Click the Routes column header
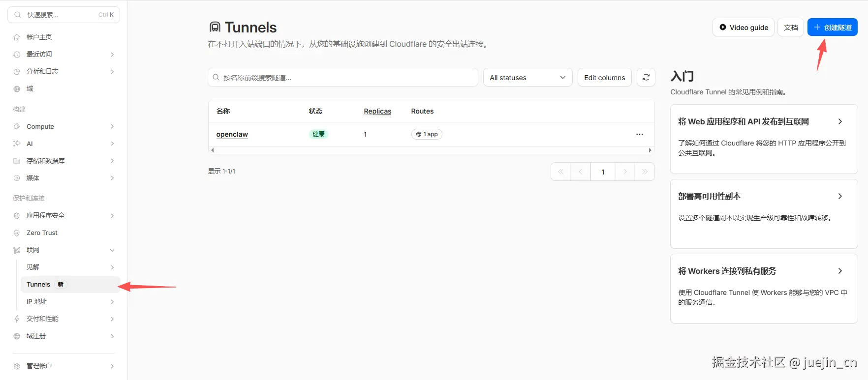 click(x=422, y=111)
